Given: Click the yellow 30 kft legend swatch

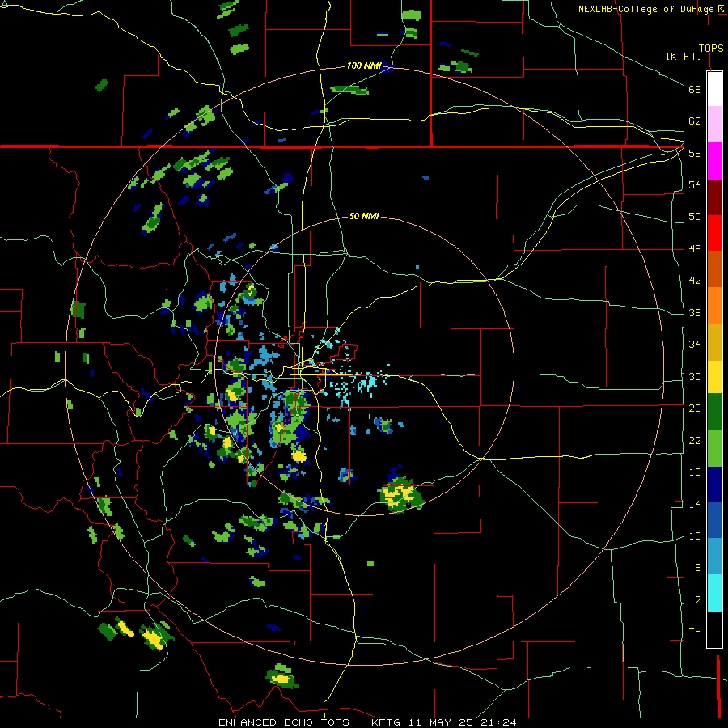Looking at the screenshot, I should (714, 377).
